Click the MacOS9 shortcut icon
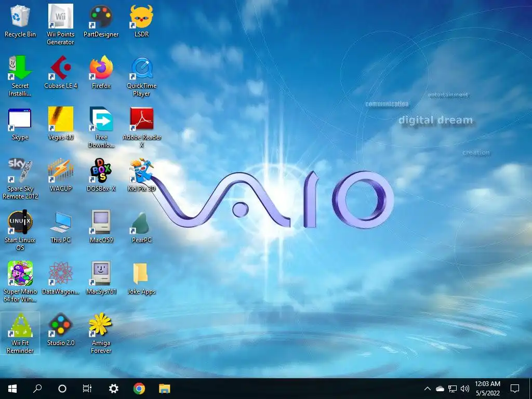532x399 pixels. (x=101, y=222)
